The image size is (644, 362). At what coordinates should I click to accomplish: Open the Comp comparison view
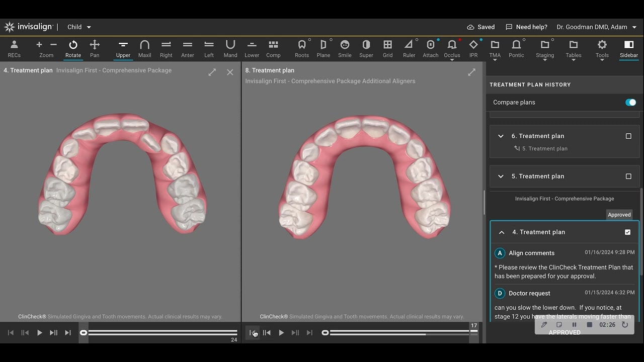click(x=273, y=49)
